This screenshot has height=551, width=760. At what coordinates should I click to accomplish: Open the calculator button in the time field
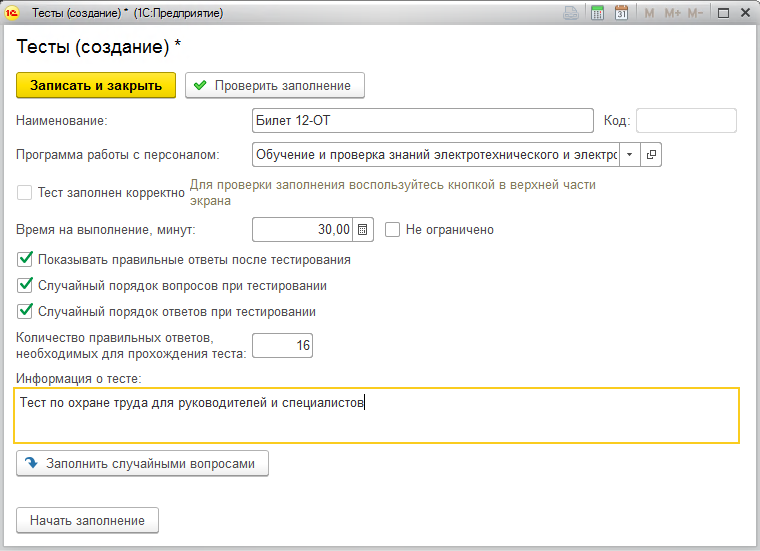tap(363, 230)
